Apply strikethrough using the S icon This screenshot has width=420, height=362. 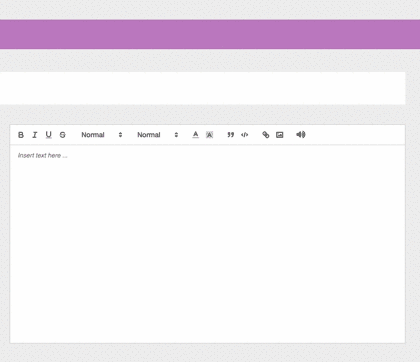tap(63, 135)
